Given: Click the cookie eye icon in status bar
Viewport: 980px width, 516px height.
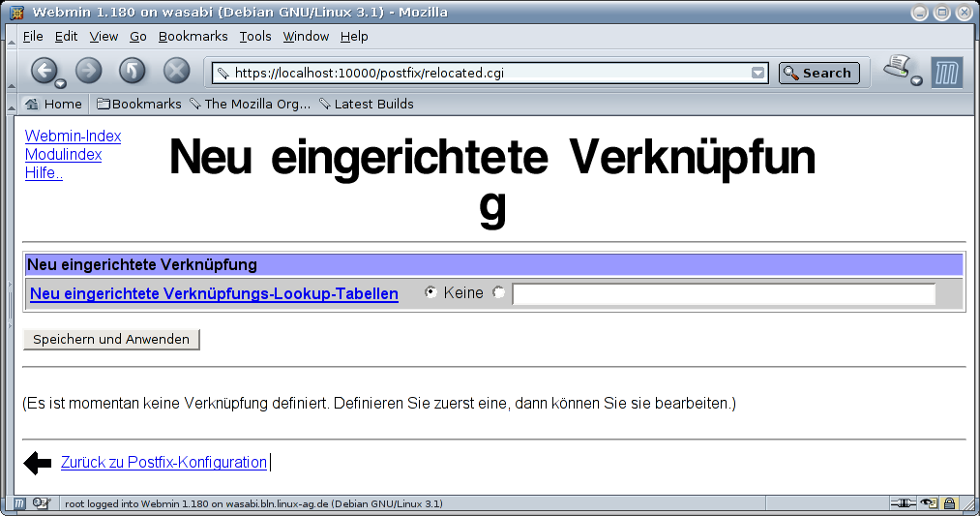Looking at the screenshot, I should tap(929, 503).
